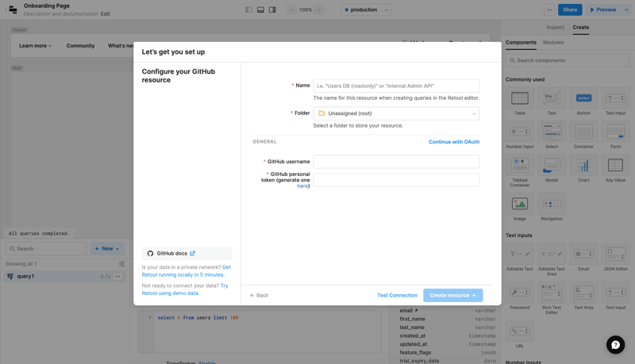Focus the resource Name field
Screen dimensions: 635x364
pyautogui.click(x=396, y=86)
